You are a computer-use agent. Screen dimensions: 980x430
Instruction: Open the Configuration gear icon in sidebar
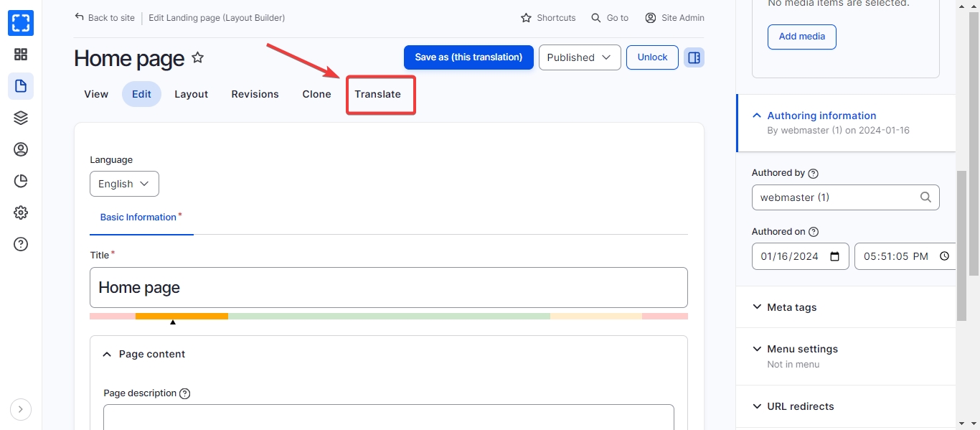pos(21,212)
